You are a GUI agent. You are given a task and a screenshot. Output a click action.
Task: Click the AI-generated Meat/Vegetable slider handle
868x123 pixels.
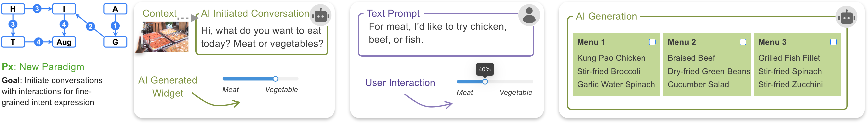tap(275, 79)
